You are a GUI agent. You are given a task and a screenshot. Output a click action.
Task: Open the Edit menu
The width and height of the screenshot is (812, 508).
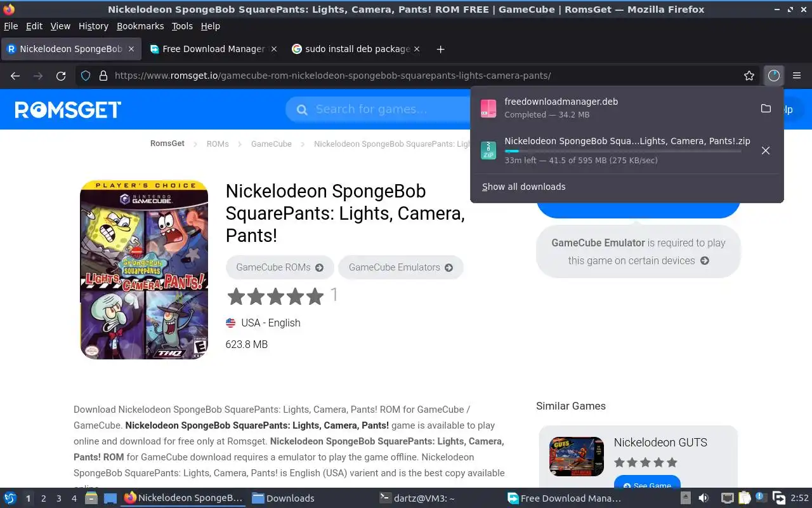pyautogui.click(x=34, y=26)
